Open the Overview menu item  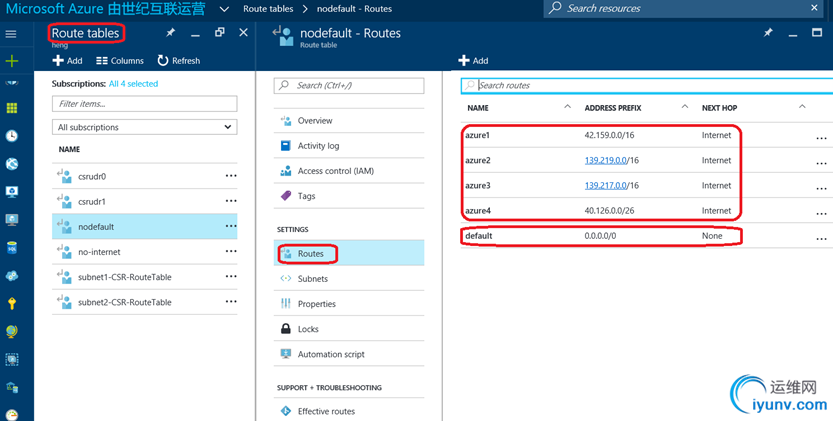pos(349,121)
